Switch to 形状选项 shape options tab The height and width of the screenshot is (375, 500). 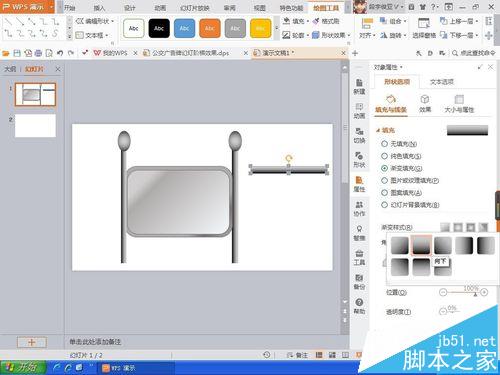point(397,82)
